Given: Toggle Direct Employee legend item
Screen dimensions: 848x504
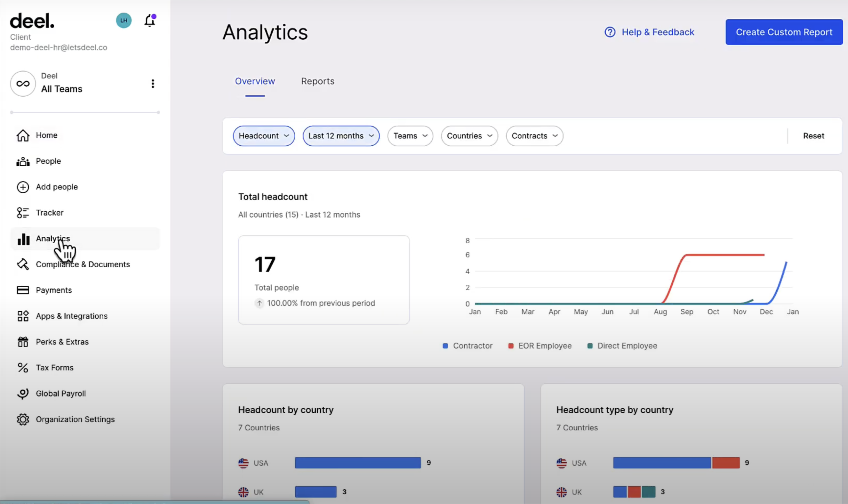Looking at the screenshot, I should (x=622, y=346).
